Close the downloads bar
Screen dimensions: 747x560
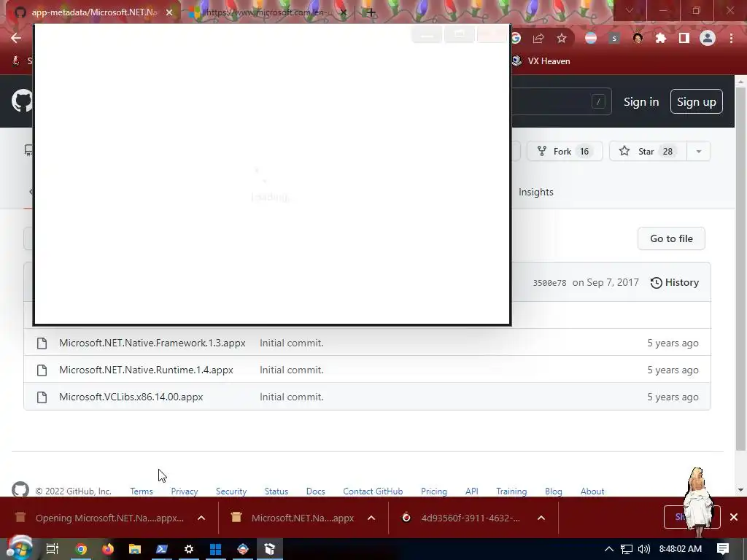[x=734, y=517]
